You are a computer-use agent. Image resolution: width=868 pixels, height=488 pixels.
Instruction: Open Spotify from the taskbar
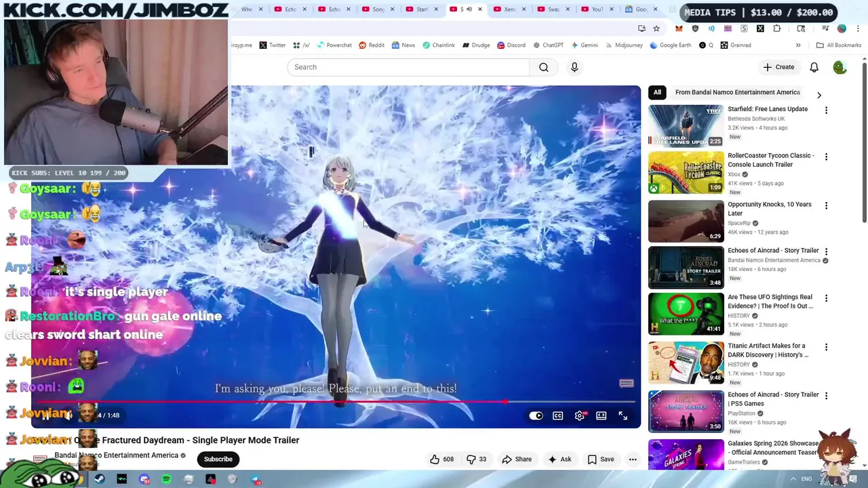(x=166, y=479)
